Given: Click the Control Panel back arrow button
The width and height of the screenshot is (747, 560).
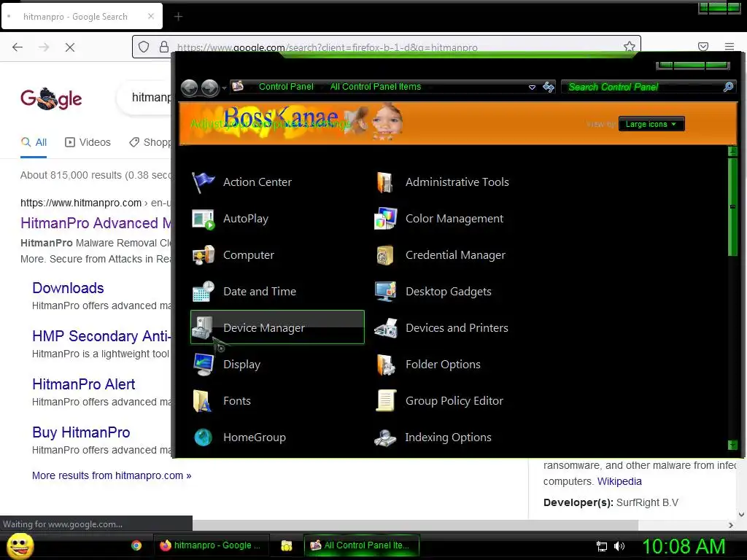Looking at the screenshot, I should 189,87.
